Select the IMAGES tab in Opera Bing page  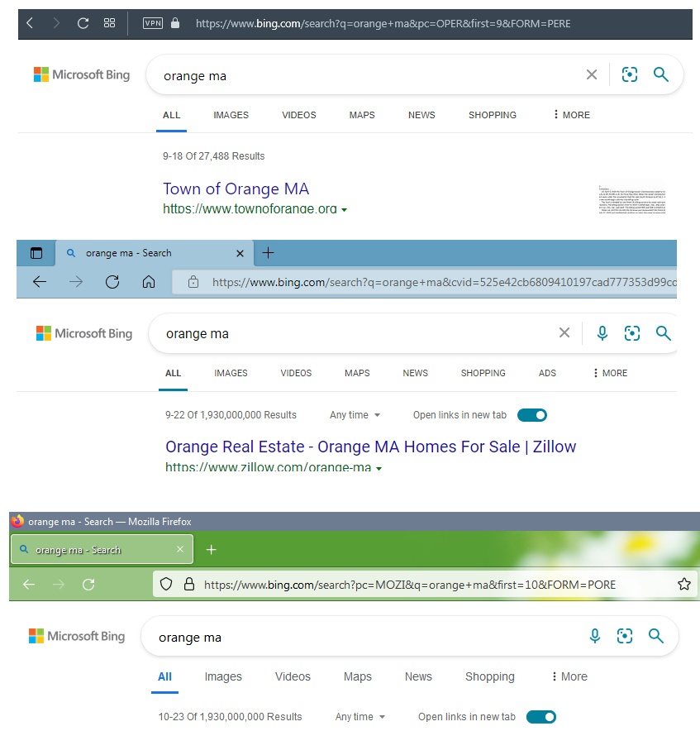(x=231, y=115)
